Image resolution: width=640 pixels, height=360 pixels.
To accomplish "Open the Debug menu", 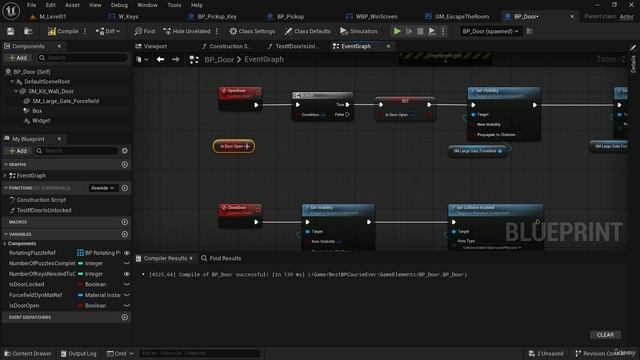I will 119,5.
